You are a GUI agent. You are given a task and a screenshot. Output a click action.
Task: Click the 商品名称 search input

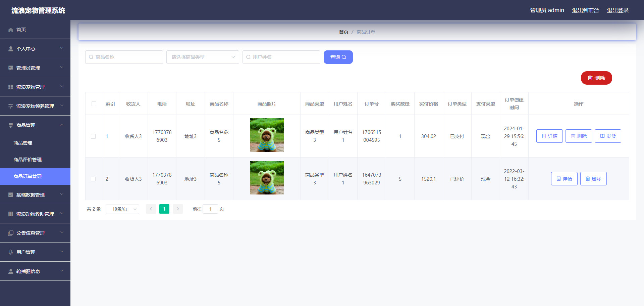tap(124, 57)
